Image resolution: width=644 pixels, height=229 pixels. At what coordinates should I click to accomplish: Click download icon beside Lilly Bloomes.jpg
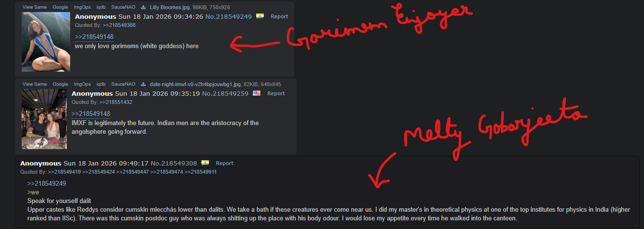143,8
